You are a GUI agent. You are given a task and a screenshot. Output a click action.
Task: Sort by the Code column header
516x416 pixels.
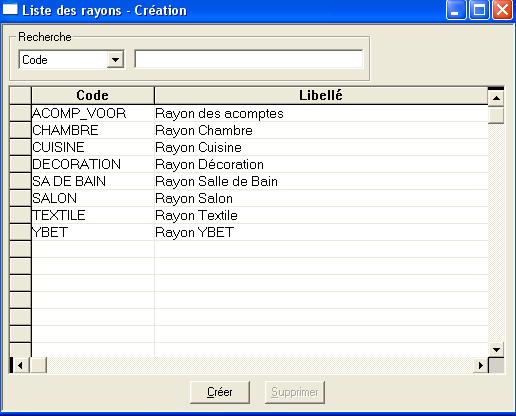pyautogui.click(x=93, y=95)
